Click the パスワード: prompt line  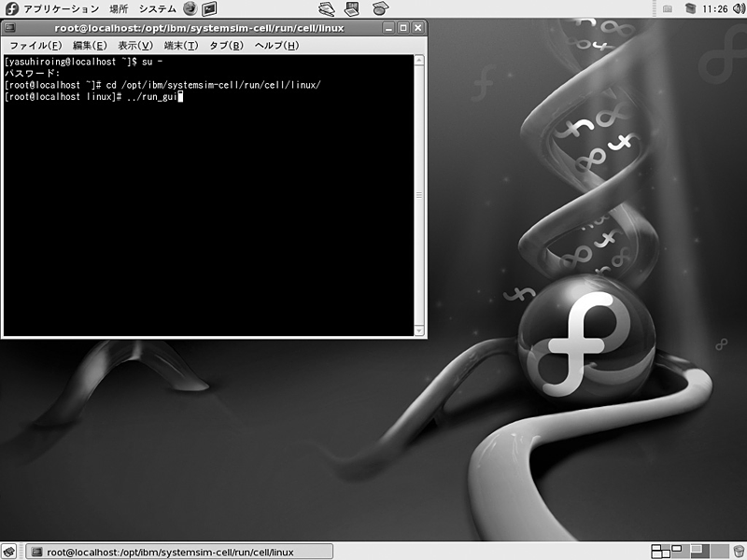coord(33,74)
